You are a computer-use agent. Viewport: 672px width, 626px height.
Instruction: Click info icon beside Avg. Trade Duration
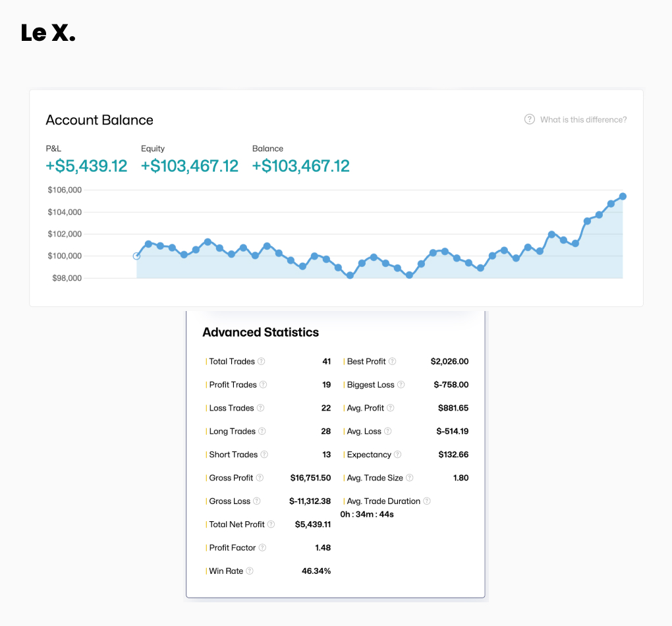(427, 501)
